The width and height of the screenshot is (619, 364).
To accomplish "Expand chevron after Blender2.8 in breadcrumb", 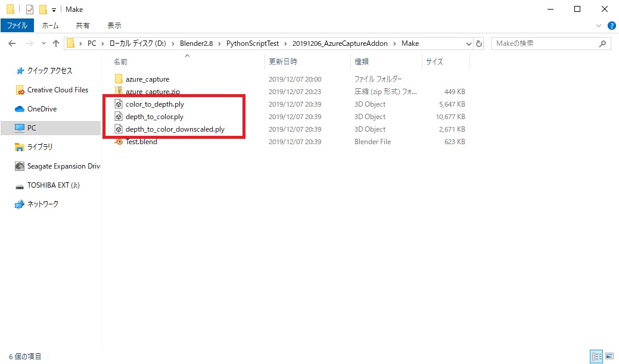I will click(219, 43).
